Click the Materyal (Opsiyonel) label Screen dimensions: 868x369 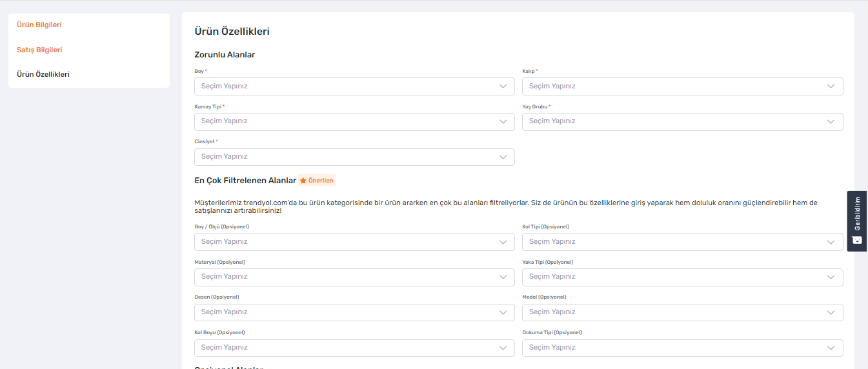coord(219,263)
